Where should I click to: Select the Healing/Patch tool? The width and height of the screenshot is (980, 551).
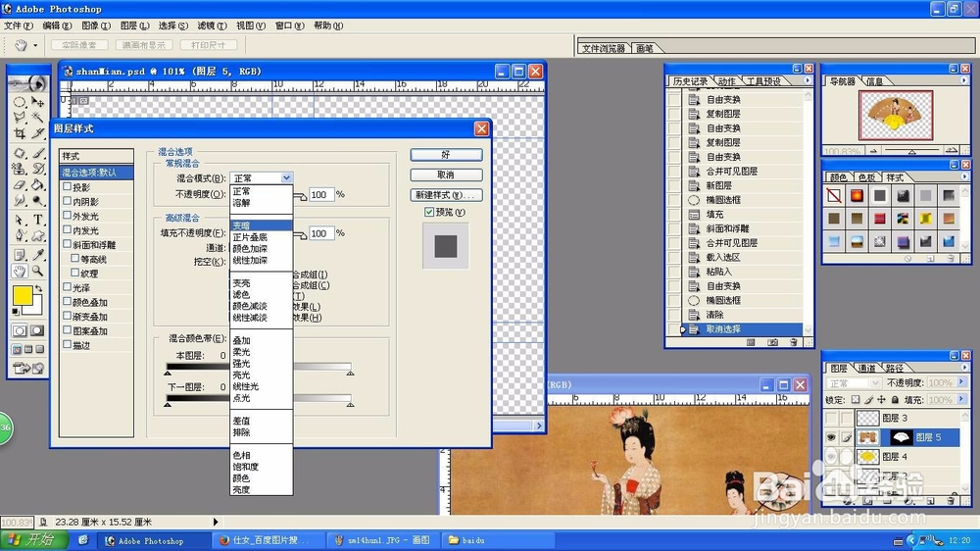(20, 153)
